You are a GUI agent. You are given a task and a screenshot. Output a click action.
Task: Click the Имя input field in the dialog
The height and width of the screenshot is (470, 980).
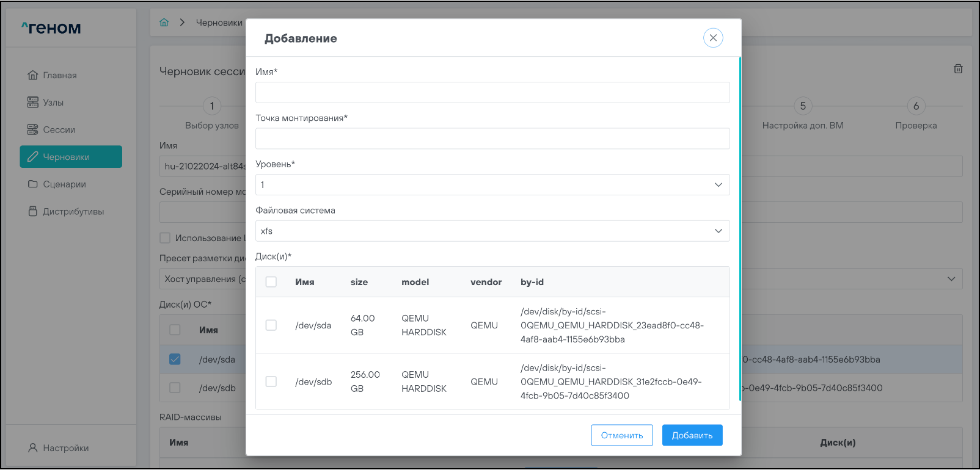492,93
